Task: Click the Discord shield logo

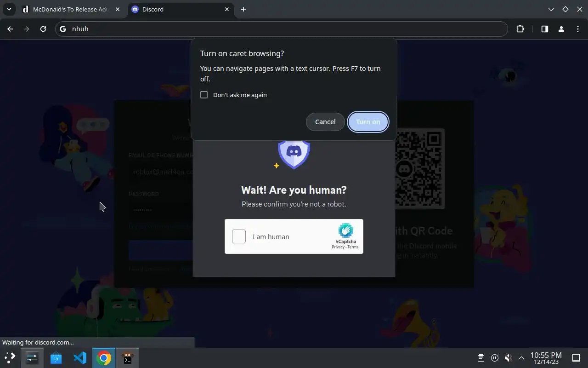Action: (x=294, y=154)
